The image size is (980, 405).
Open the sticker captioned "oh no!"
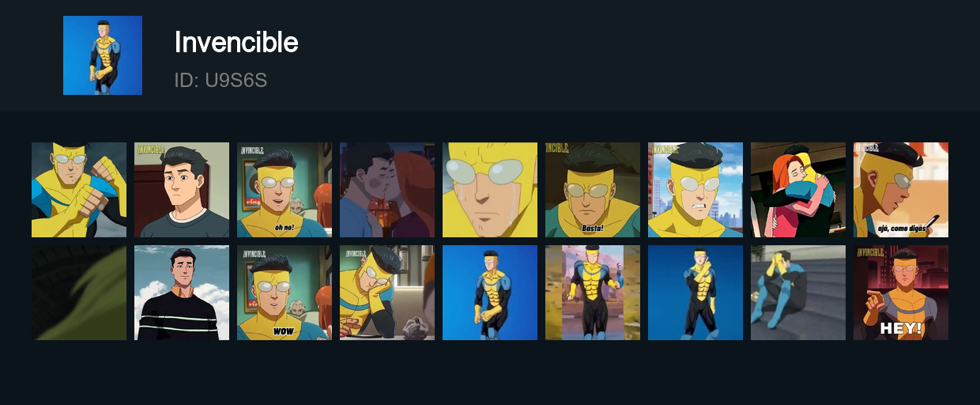point(285,190)
